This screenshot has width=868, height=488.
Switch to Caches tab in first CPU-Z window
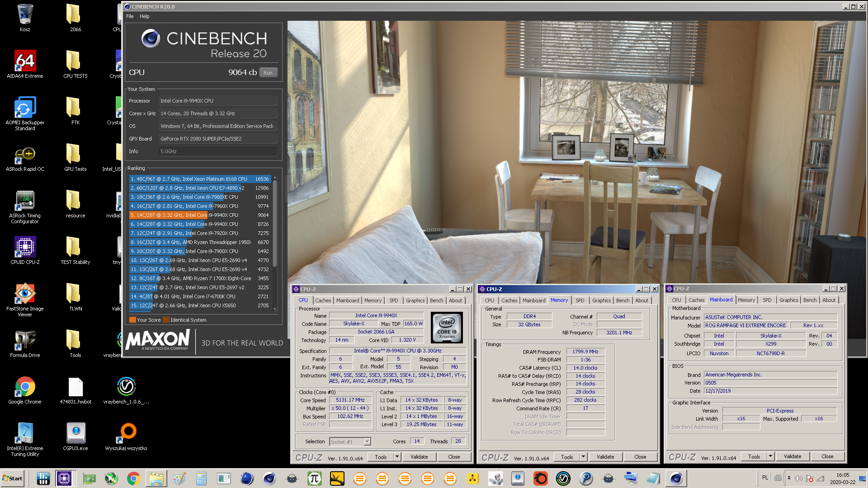[323, 300]
